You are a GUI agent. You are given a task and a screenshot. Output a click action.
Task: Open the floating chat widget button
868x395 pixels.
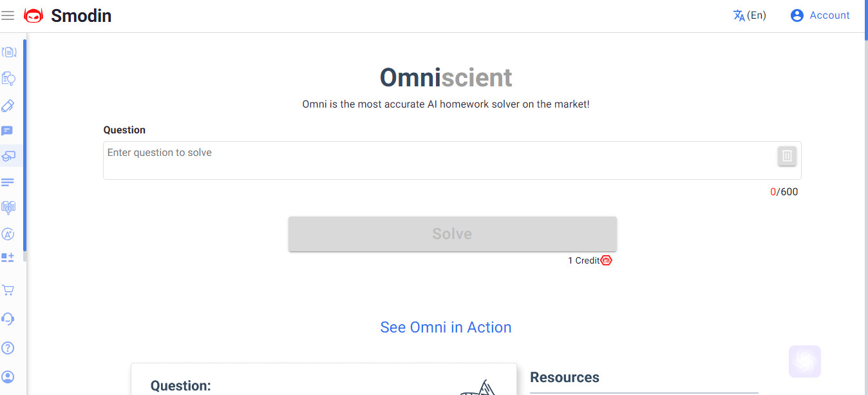point(805,361)
